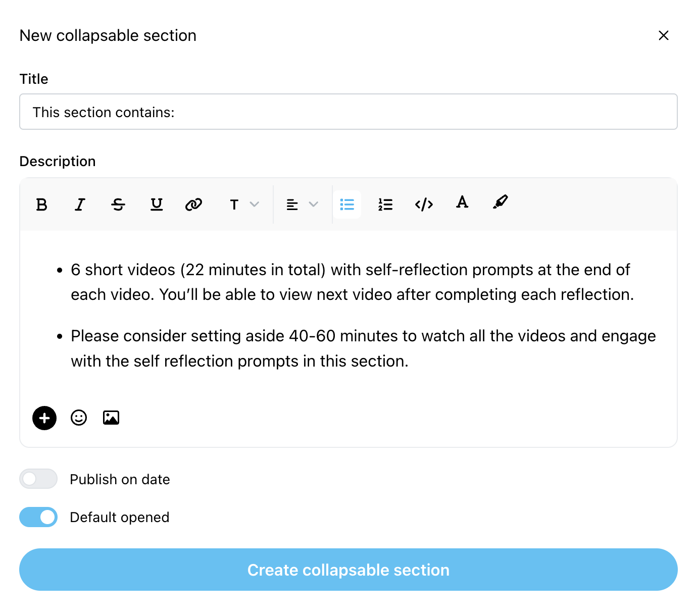The width and height of the screenshot is (697, 616).
Task: Toggle italic text formatting
Action: click(80, 204)
